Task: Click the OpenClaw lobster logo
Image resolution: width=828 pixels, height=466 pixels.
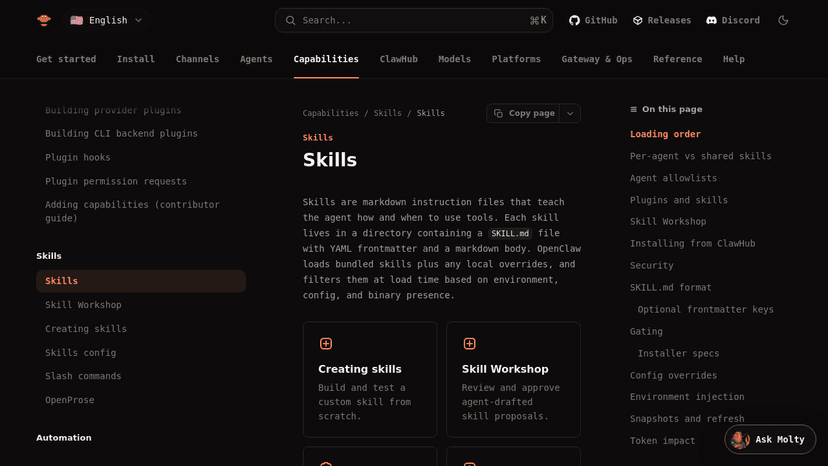Action: pyautogui.click(x=44, y=20)
